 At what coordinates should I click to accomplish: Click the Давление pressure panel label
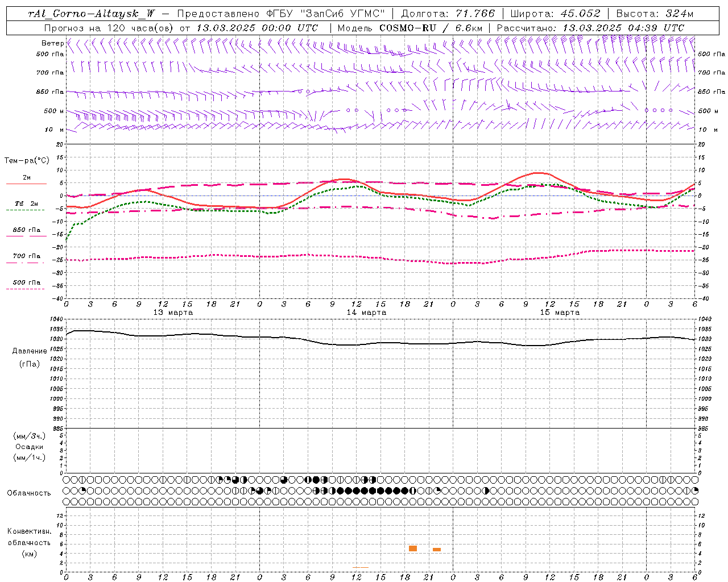[x=30, y=351]
